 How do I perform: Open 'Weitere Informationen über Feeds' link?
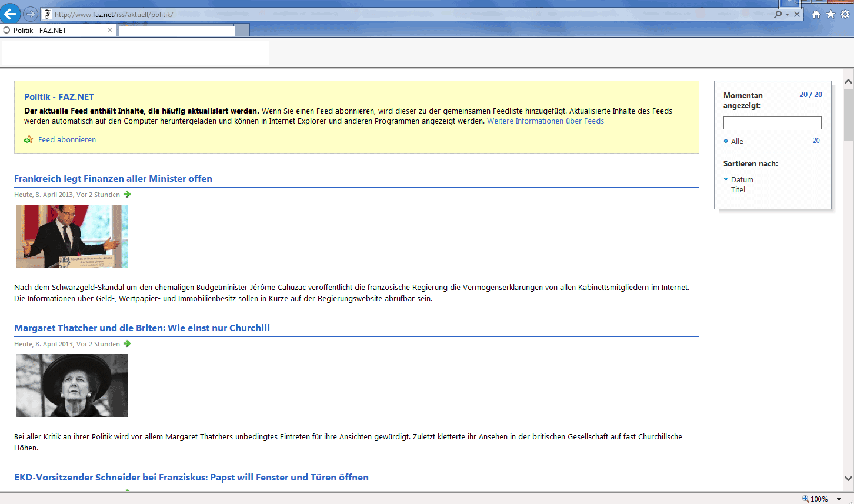pos(545,121)
